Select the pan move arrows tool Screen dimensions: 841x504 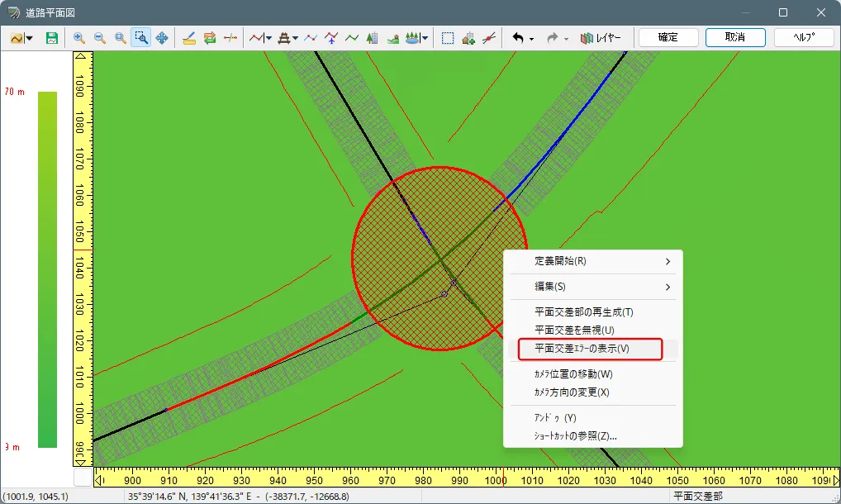point(162,38)
